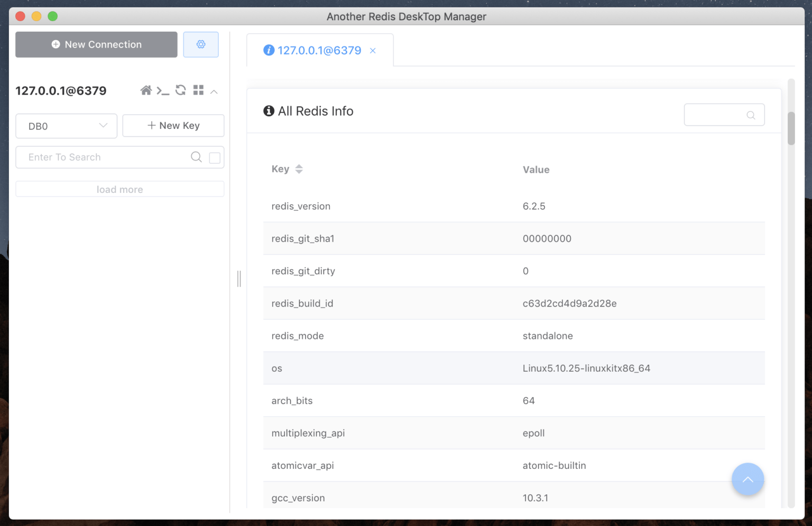Image resolution: width=812 pixels, height=526 pixels.
Task: Click the info icon beside All Redis Info
Action: pos(268,111)
